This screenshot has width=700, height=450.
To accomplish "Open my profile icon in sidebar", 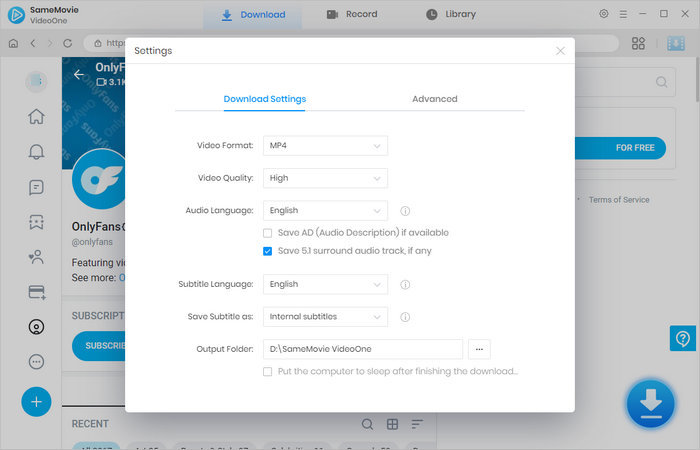I will pyautogui.click(x=36, y=327).
